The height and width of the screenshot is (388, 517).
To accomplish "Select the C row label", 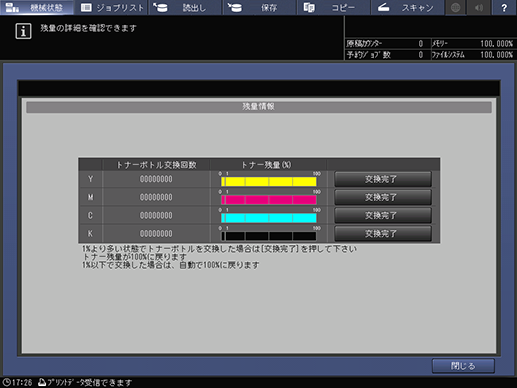I will pos(90,216).
